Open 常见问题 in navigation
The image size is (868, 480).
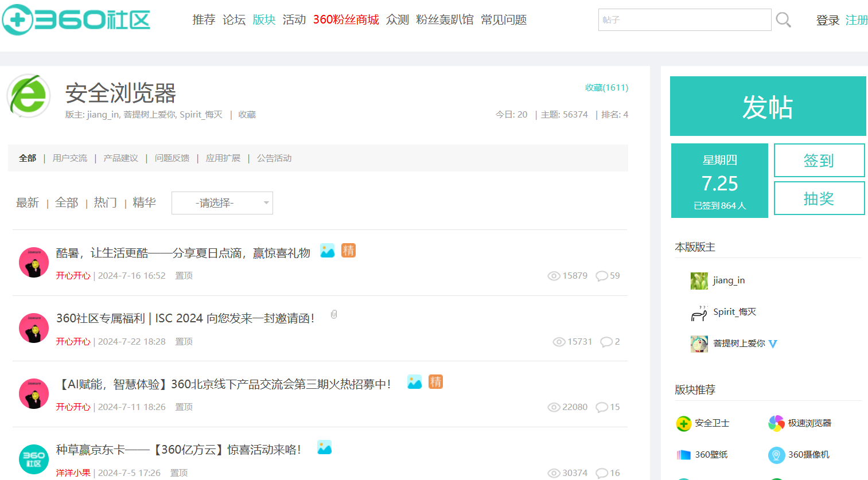pos(504,20)
